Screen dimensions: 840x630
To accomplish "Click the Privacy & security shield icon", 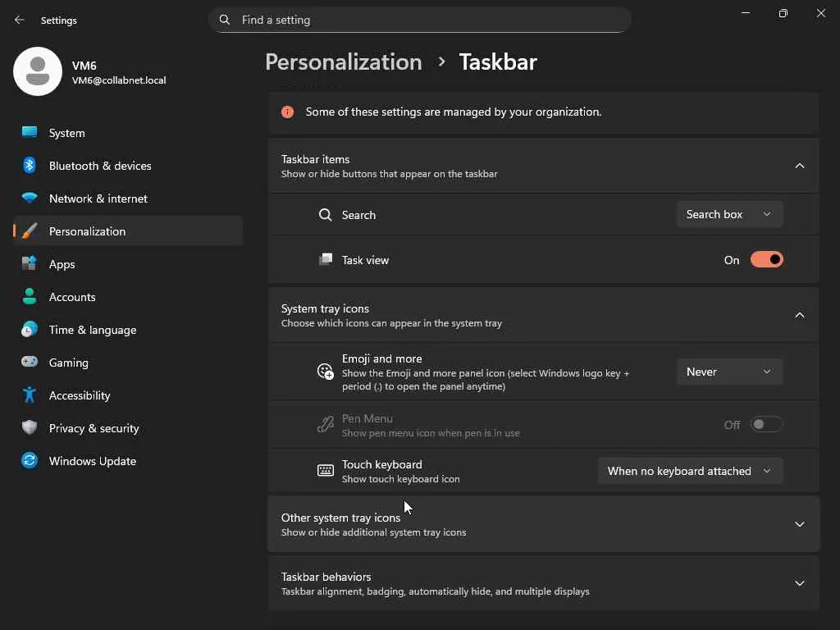I will tap(30, 427).
